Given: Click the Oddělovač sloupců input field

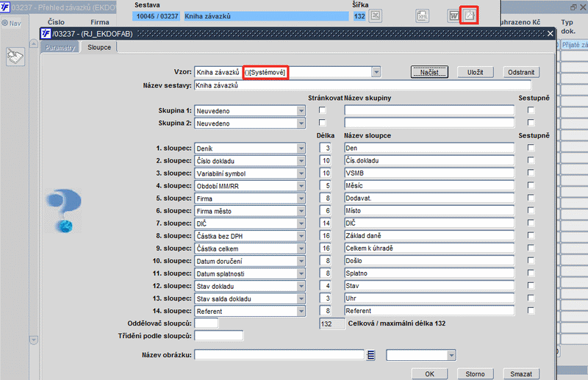Looking at the screenshot, I should (207, 323).
